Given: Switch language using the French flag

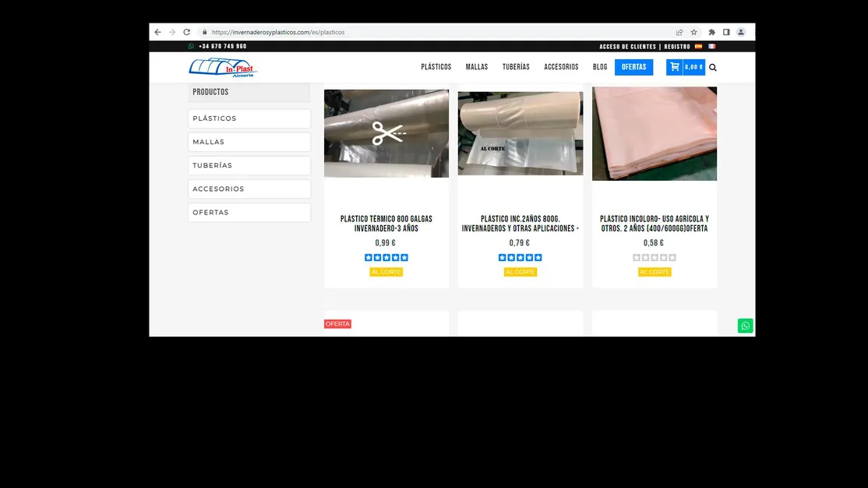Looking at the screenshot, I should coord(712,47).
